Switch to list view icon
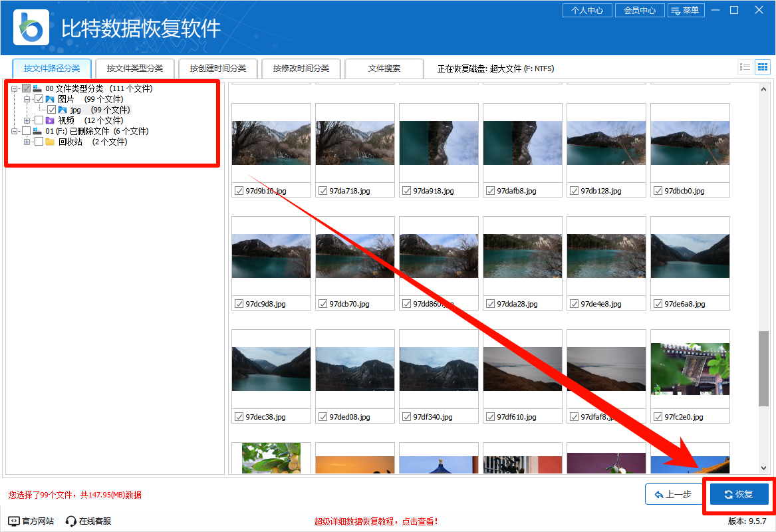Image resolution: width=776 pixels, height=532 pixels. [745, 67]
